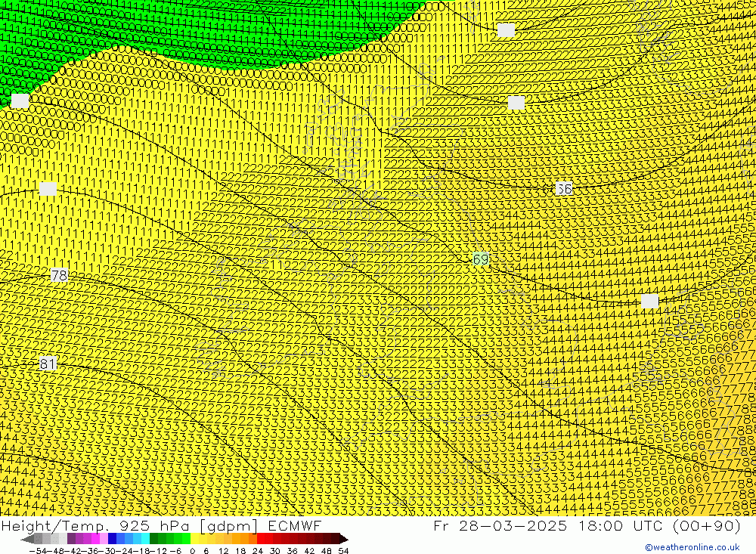Screen dimensions: 756x554
Task: Select the contour label 78
Action: 59,275
